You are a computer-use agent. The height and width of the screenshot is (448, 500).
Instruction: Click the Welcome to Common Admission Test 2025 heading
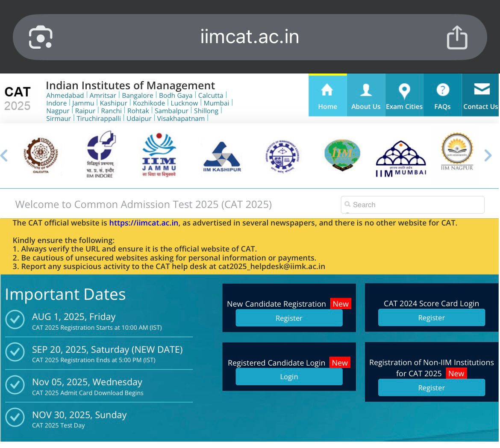coord(144,204)
